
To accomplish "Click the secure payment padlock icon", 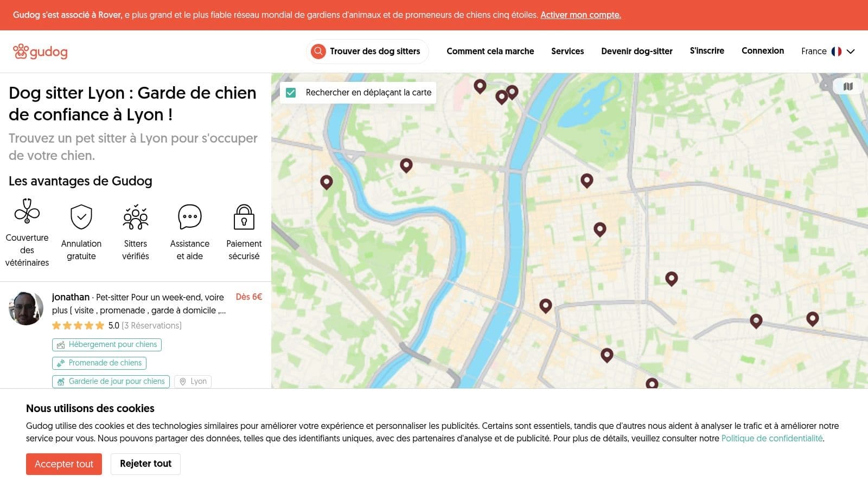I will pos(244,217).
